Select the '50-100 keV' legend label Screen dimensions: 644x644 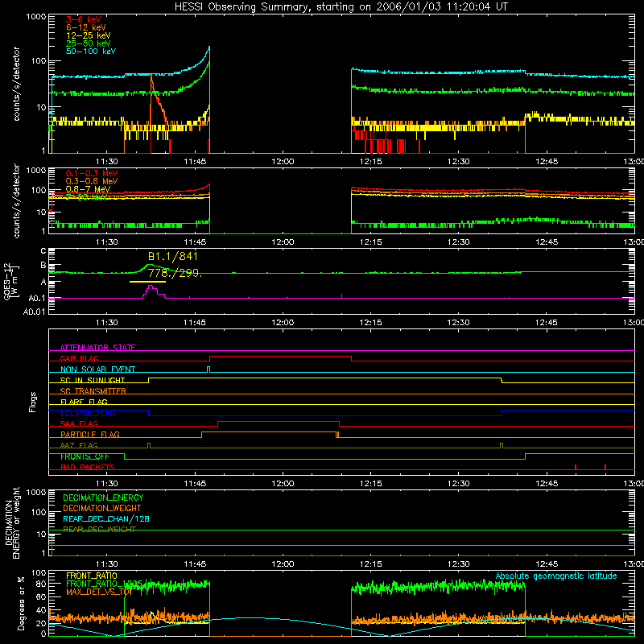[91, 52]
